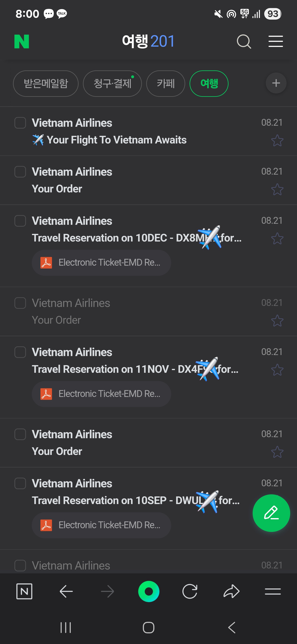Tap the green compose pencil button
297x644 pixels.
point(271,513)
